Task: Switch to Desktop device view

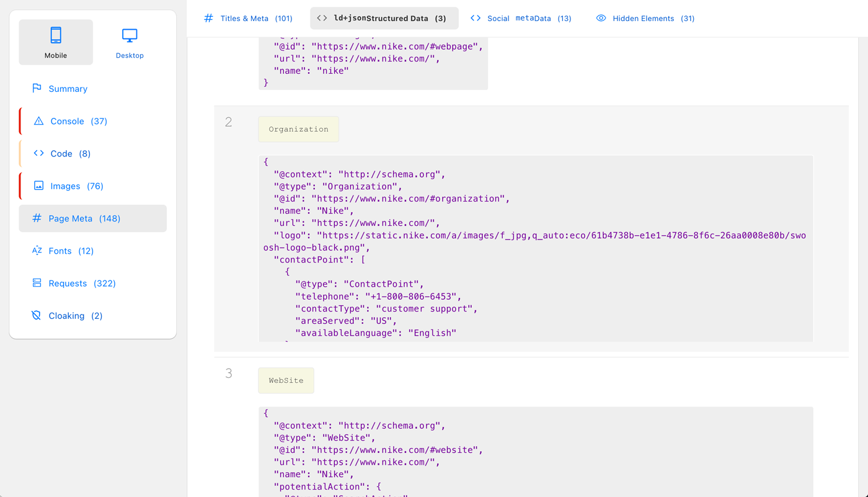Action: pyautogui.click(x=130, y=42)
